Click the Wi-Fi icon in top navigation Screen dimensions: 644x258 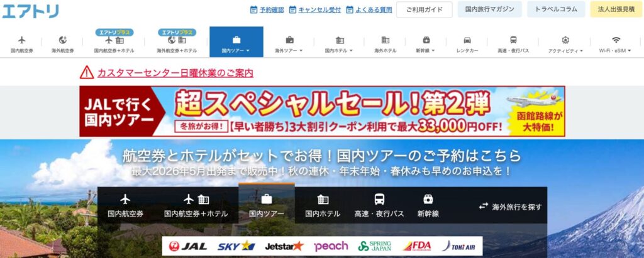click(616, 40)
